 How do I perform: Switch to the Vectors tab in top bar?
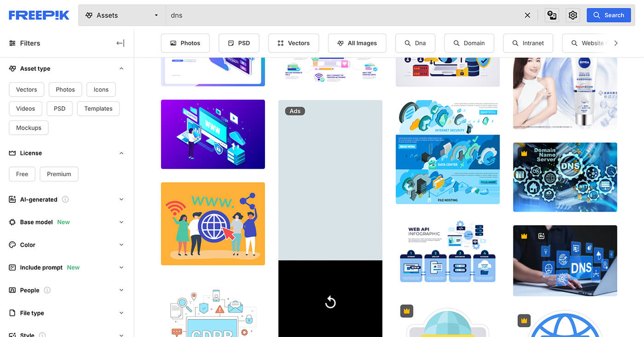pos(293,43)
